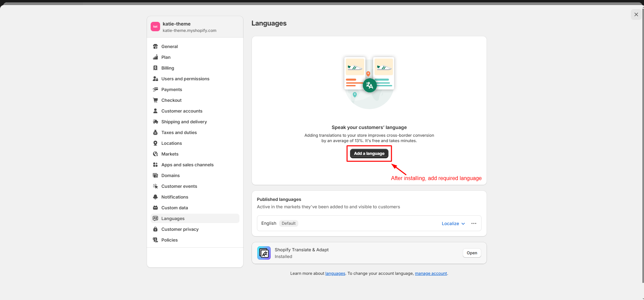644x300 pixels.
Task: Click the General settings store icon
Action: pyautogui.click(x=155, y=46)
